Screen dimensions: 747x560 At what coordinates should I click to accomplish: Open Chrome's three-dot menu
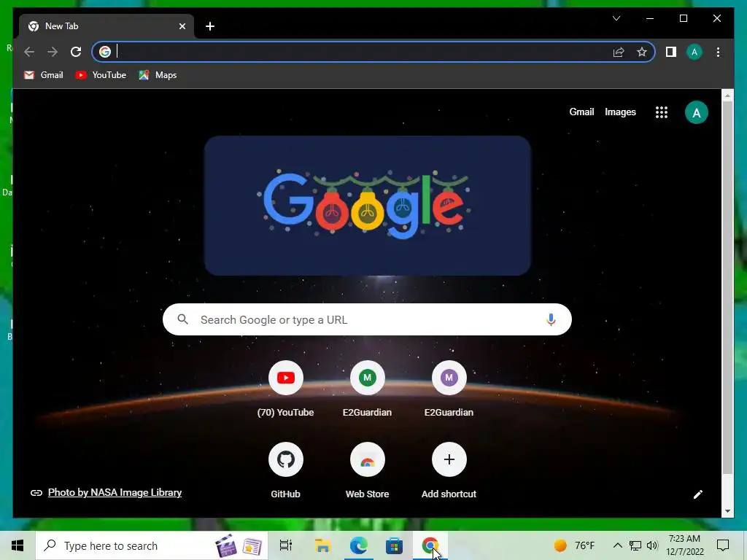718,52
